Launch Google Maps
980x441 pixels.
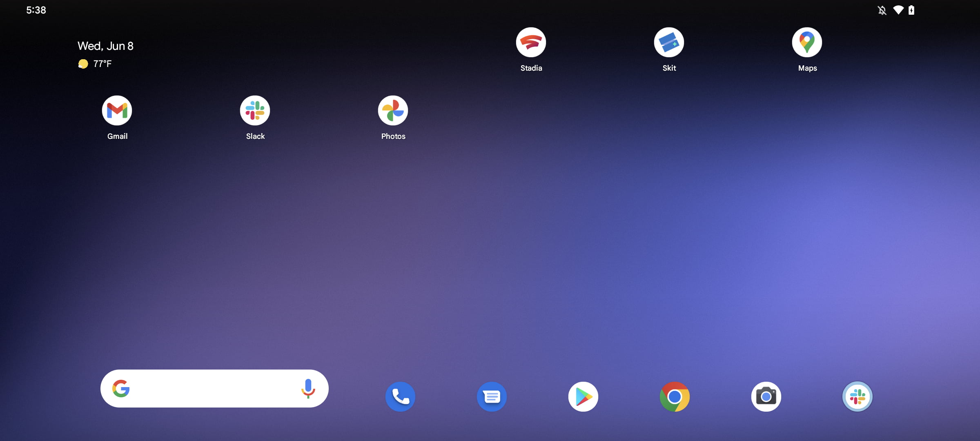807,42
